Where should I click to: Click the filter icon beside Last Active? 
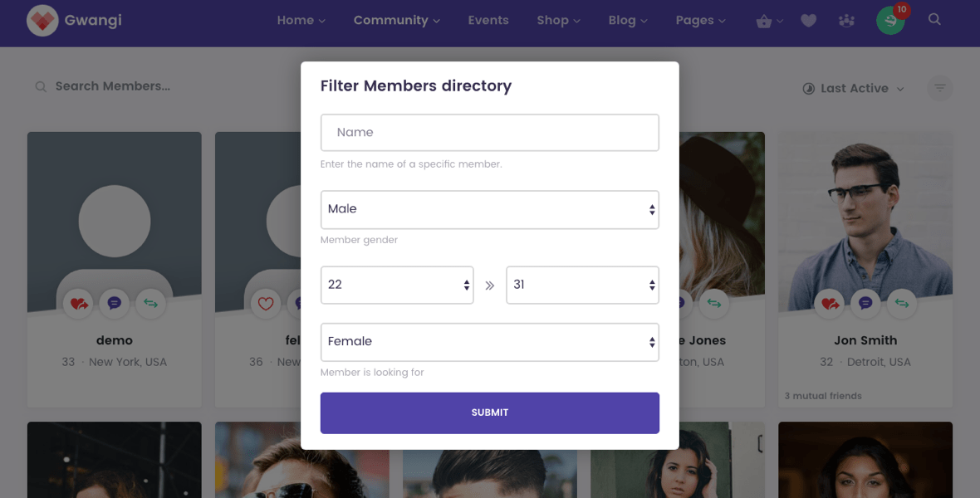(939, 88)
